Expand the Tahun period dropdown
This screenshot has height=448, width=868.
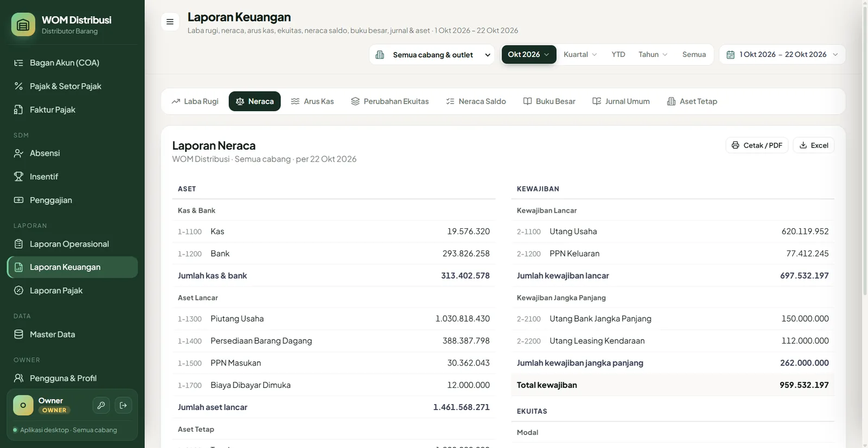[x=653, y=54]
